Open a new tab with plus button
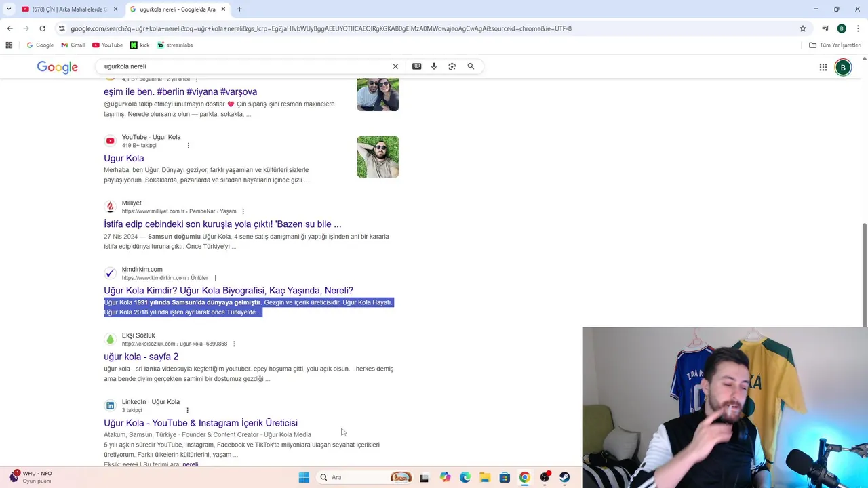 (x=239, y=9)
